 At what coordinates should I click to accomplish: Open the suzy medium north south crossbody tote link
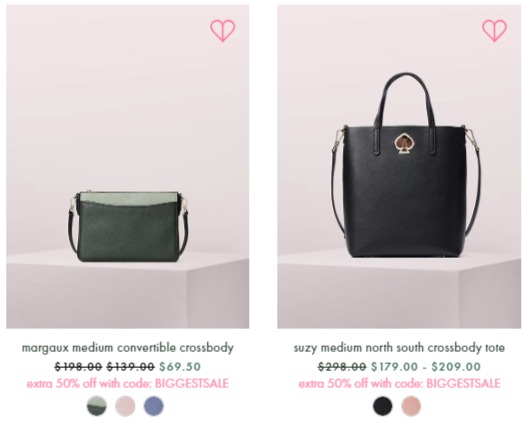click(x=399, y=348)
